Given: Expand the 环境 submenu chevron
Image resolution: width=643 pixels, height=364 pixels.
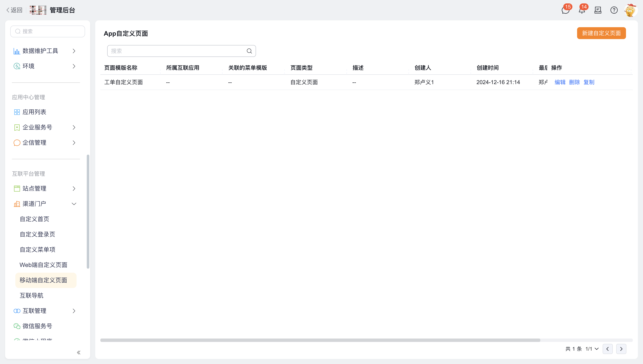Looking at the screenshot, I should click(x=74, y=66).
